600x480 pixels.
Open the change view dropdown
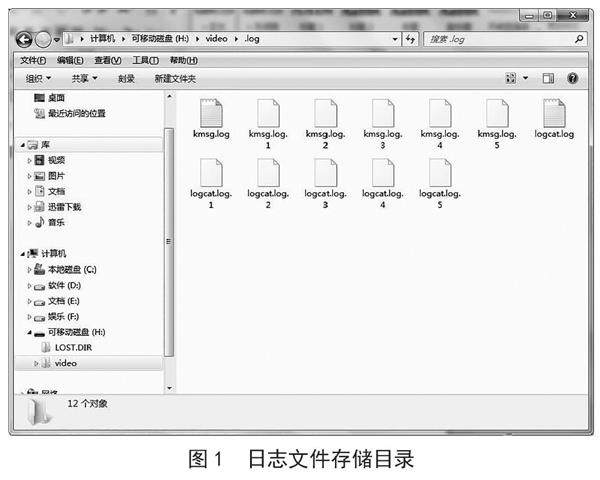click(527, 78)
